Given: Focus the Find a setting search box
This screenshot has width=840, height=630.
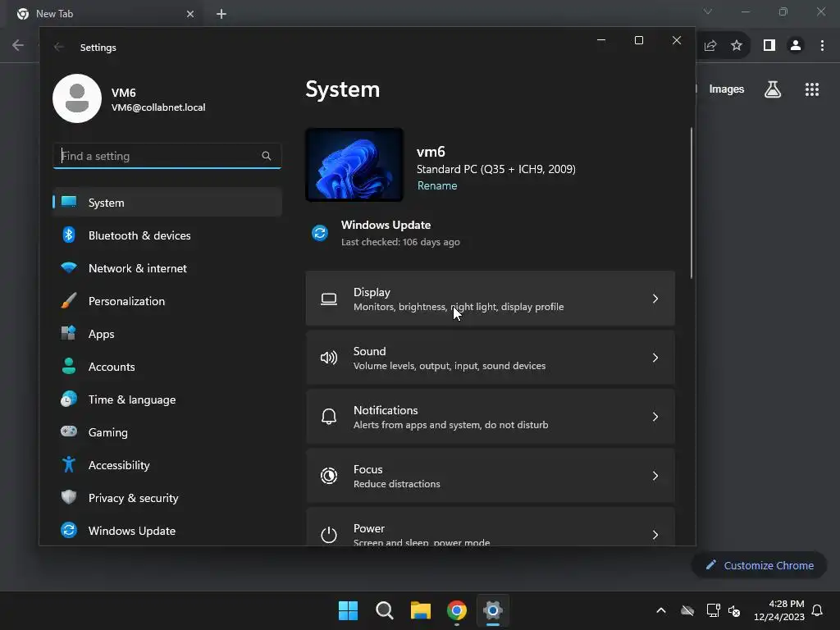Looking at the screenshot, I should pyautogui.click(x=167, y=156).
